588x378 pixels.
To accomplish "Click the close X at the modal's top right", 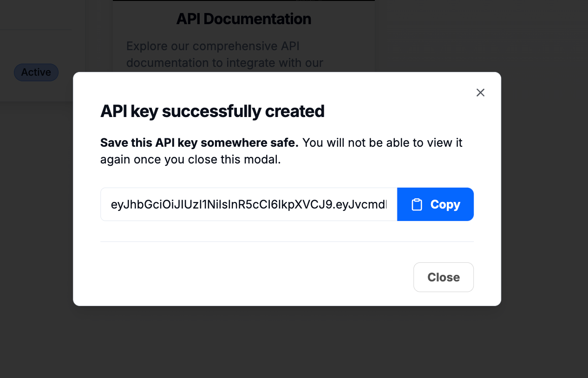I will coord(480,92).
